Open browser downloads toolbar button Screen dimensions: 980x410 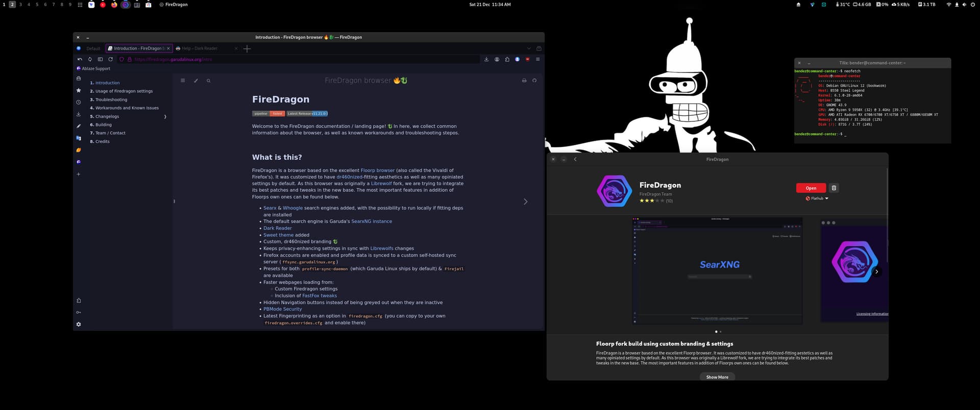coord(486,59)
